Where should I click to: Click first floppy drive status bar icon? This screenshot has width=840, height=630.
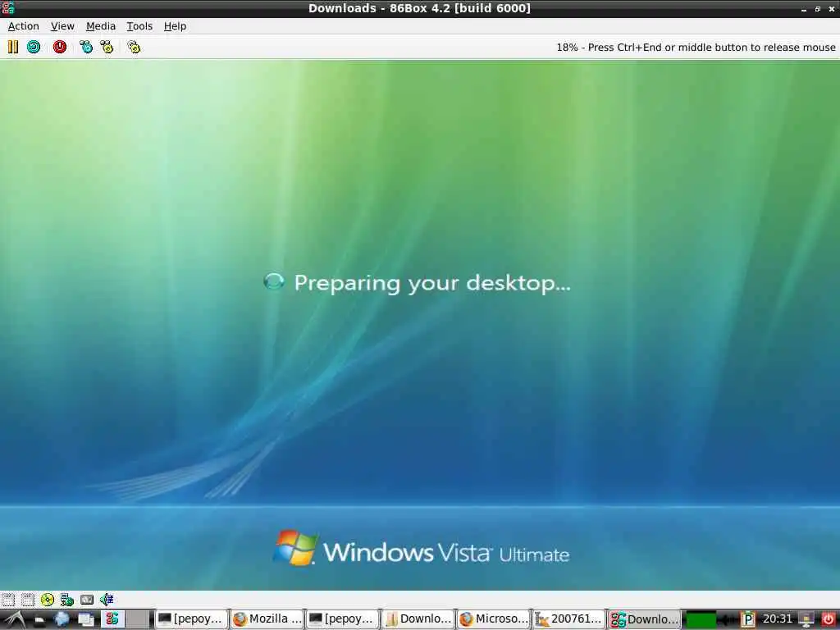pos(8,600)
